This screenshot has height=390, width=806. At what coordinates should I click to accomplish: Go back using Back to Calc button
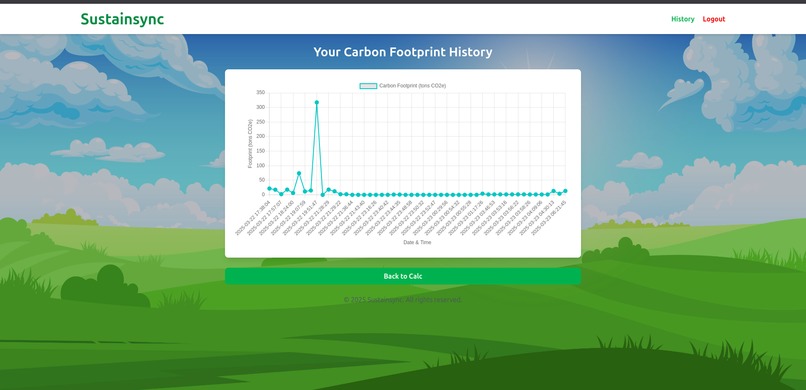point(403,276)
